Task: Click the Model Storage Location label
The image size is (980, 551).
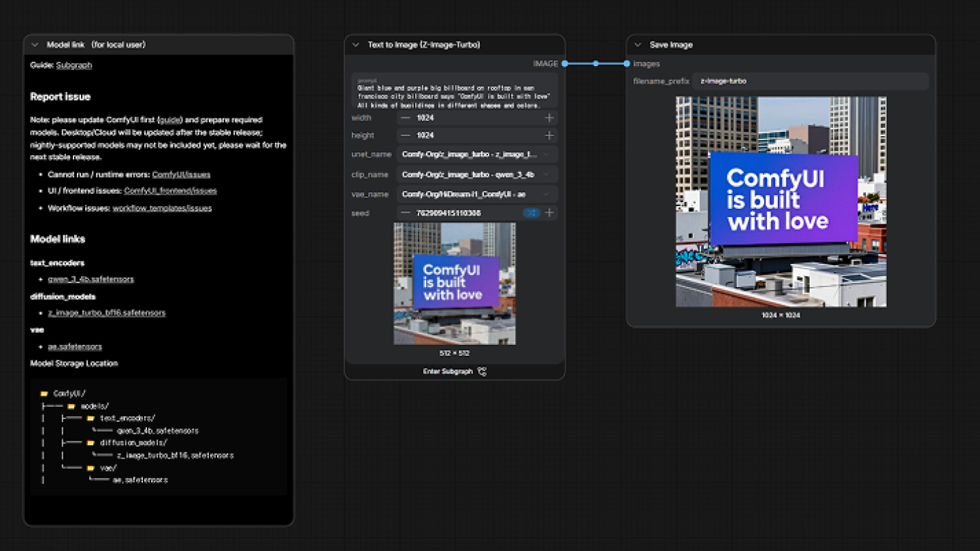Action: pos(74,363)
